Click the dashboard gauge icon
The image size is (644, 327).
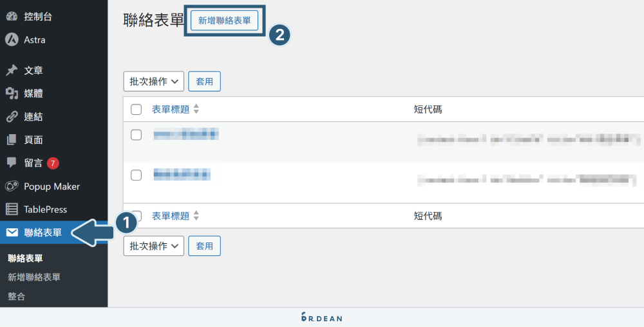click(x=12, y=17)
